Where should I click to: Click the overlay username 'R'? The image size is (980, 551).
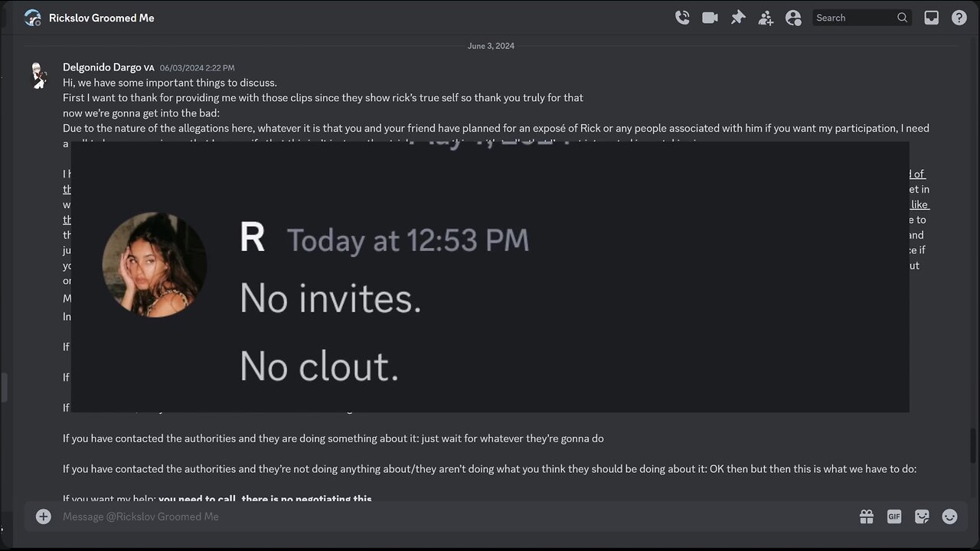point(252,239)
